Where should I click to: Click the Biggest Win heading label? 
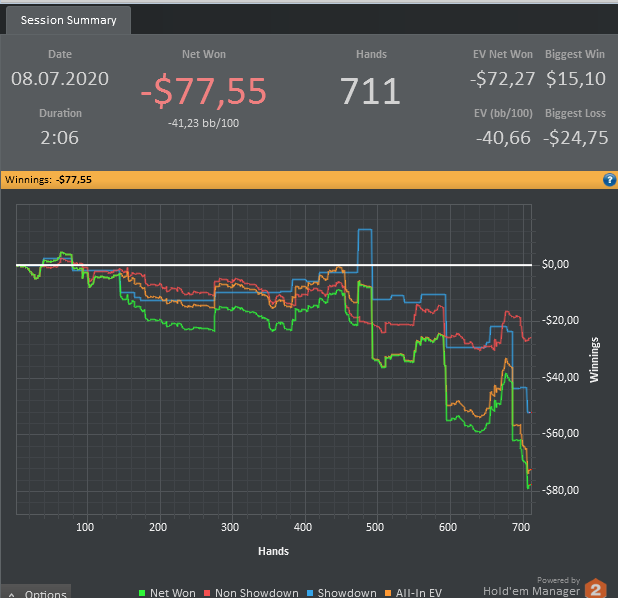click(x=575, y=54)
